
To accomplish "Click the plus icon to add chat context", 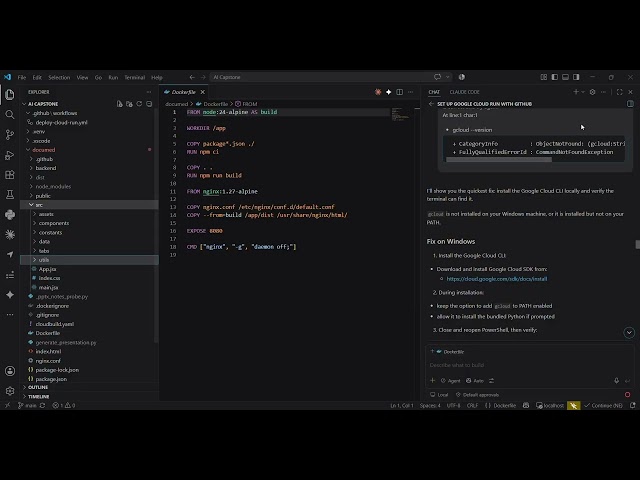I will point(433,380).
